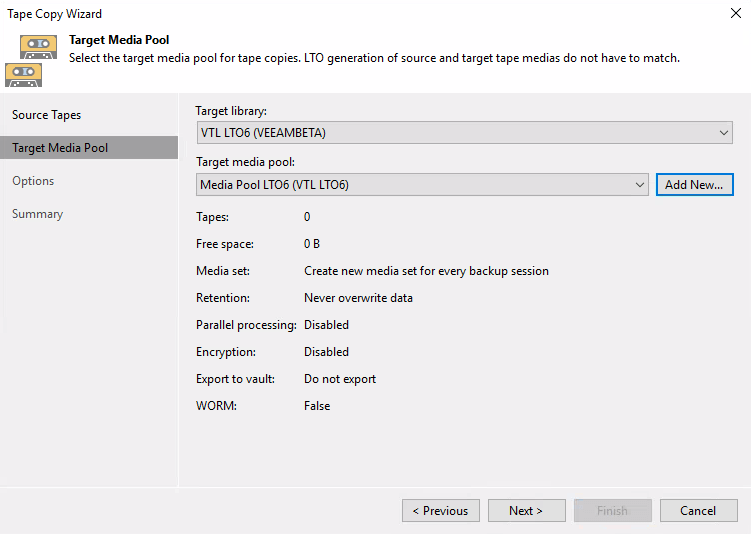Expand the Target library dropdown arrow
Image resolution: width=751 pixels, height=534 pixels.
coord(724,133)
